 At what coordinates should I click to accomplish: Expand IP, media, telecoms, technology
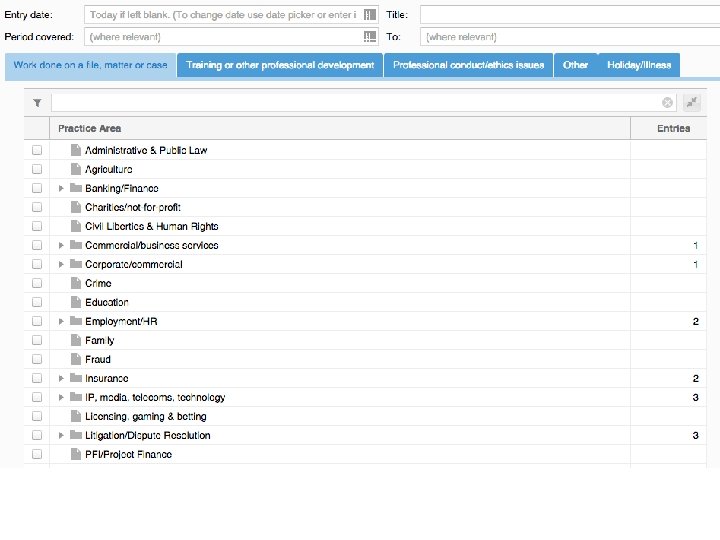[x=61, y=397]
